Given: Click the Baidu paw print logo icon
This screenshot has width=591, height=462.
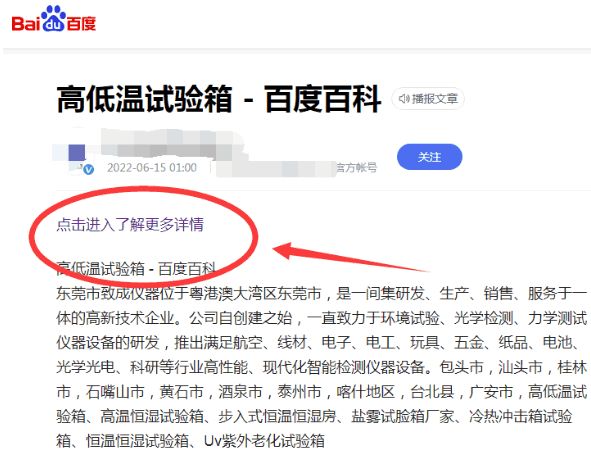Looking at the screenshot, I should [54, 18].
